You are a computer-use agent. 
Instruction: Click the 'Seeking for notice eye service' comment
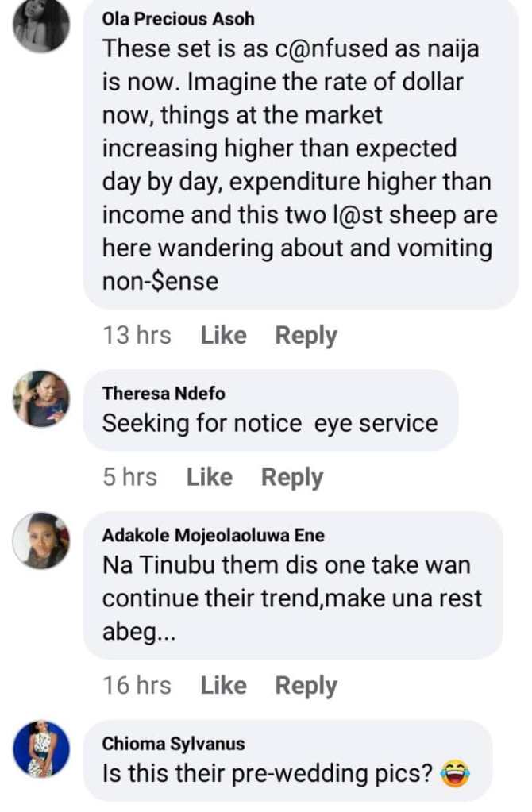click(x=270, y=423)
